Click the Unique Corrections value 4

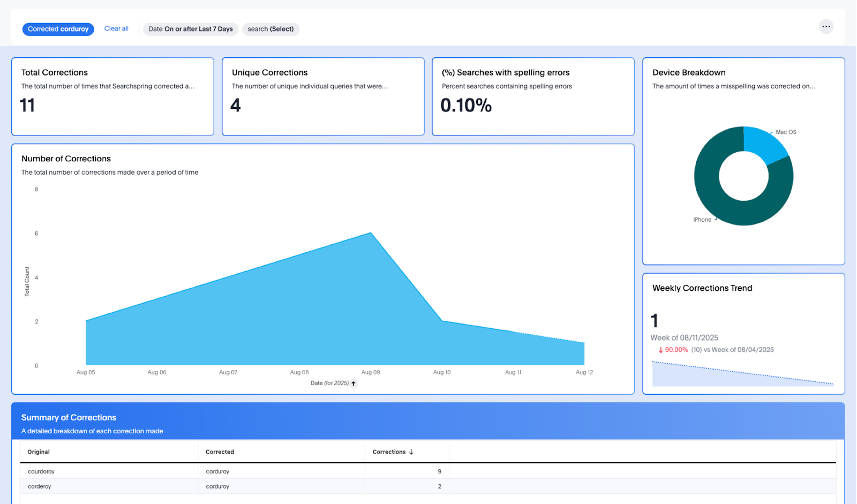point(236,106)
